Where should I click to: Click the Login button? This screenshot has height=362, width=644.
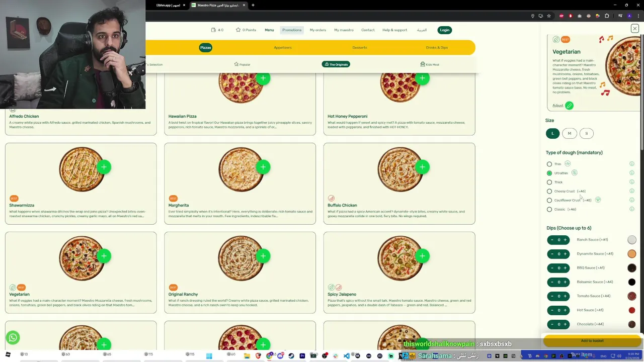coord(445,30)
